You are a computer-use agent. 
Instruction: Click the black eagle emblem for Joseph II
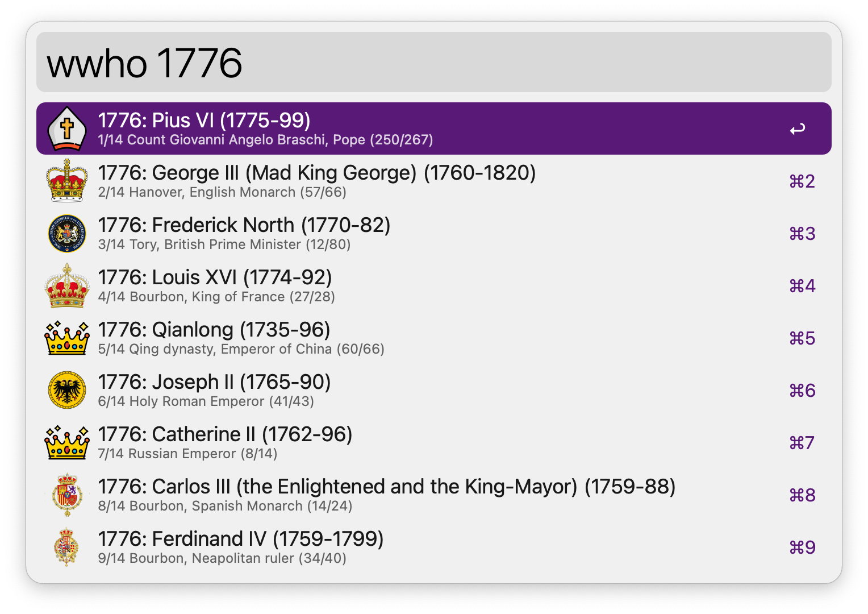(67, 390)
